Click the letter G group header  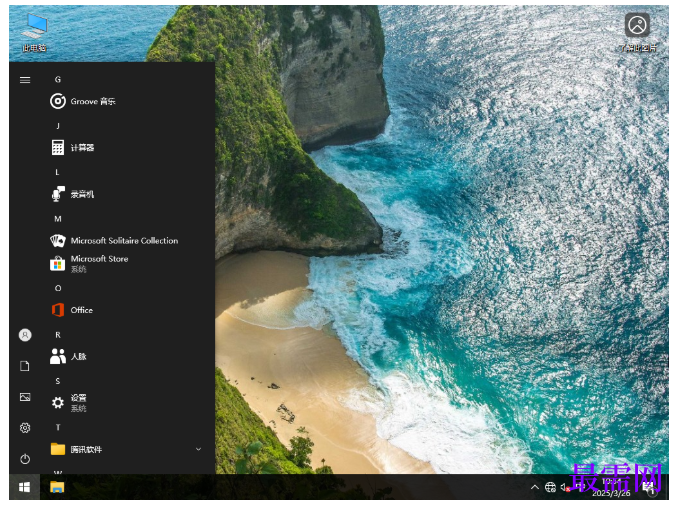click(58, 79)
